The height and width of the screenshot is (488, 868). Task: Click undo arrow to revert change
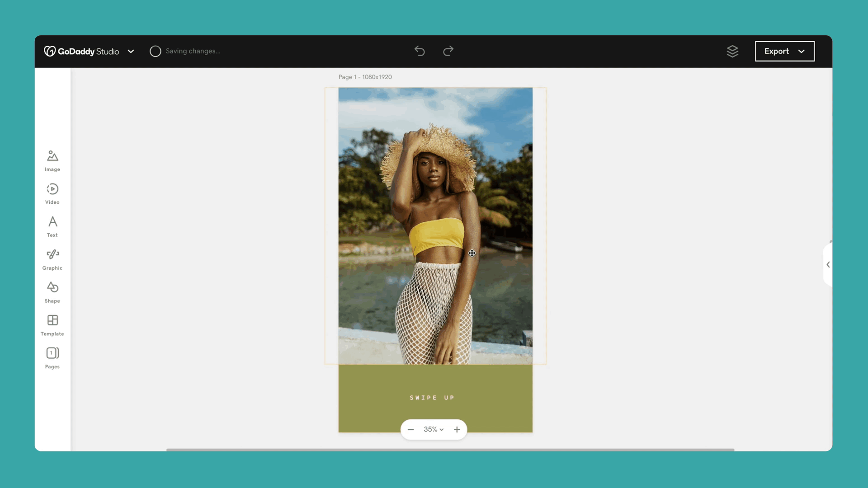click(x=420, y=51)
